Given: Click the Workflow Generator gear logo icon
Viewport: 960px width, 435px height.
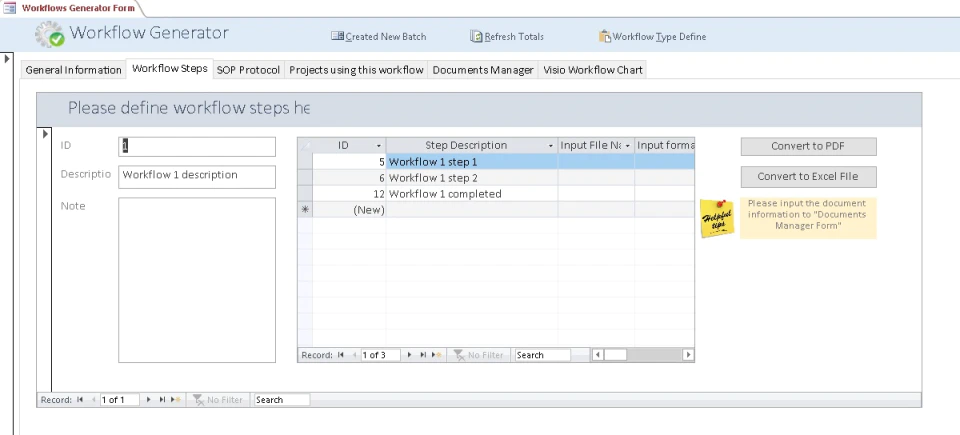Looking at the screenshot, I should (49, 34).
